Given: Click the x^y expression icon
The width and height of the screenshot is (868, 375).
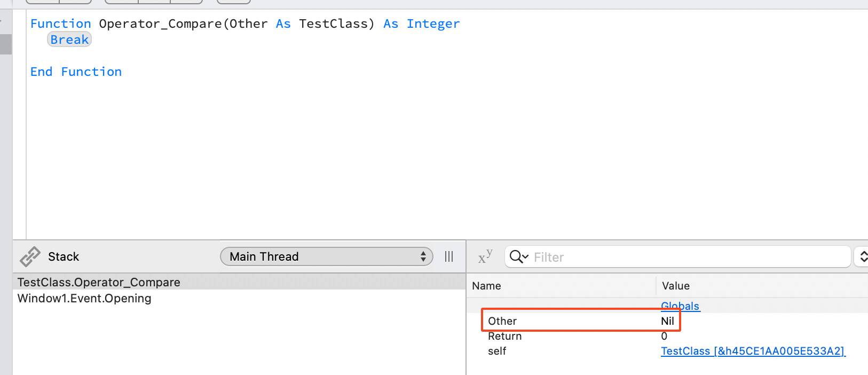Looking at the screenshot, I should (x=485, y=257).
